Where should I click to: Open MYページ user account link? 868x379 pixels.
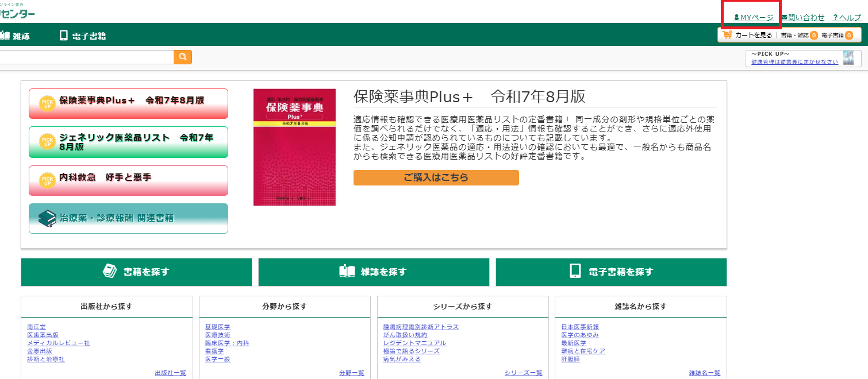[754, 17]
